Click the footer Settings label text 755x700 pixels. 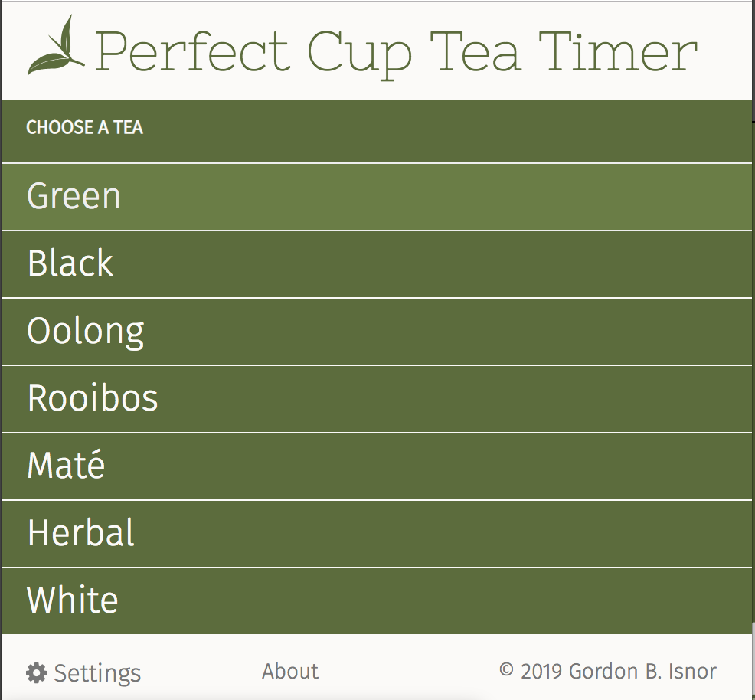(96, 673)
